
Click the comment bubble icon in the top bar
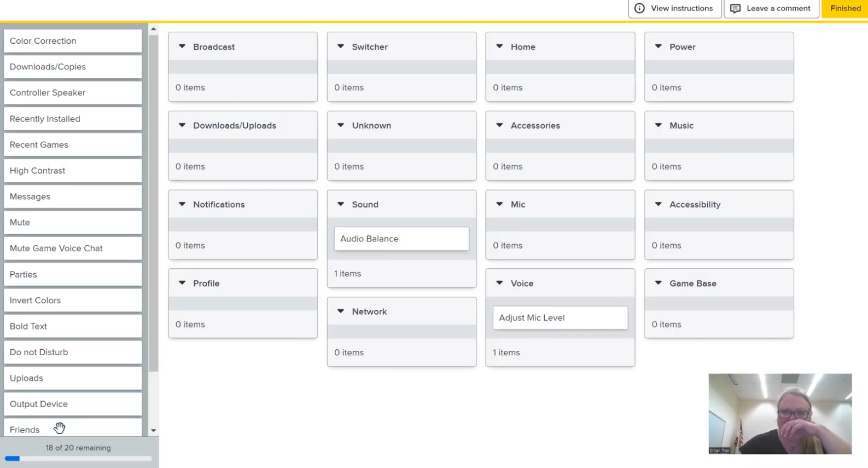coord(735,8)
